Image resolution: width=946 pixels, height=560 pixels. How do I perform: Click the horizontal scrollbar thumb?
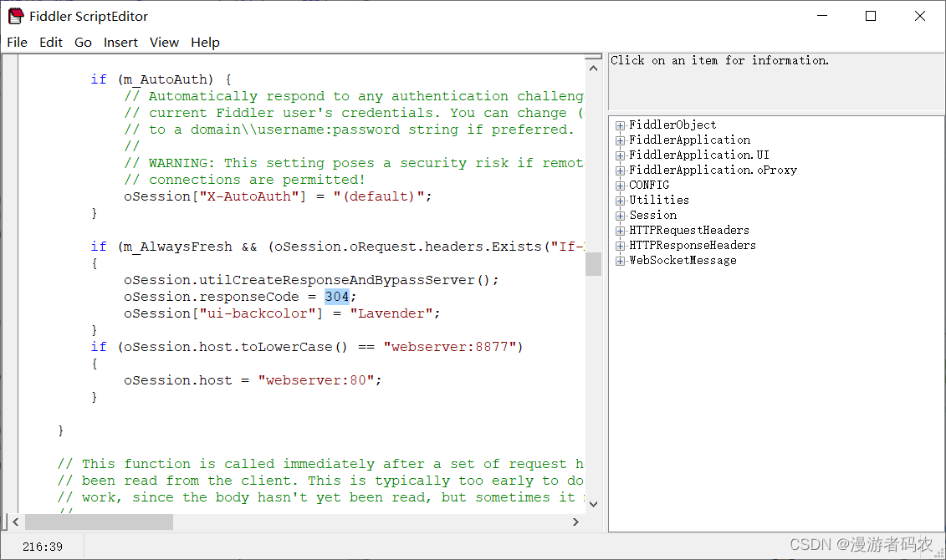tap(99, 522)
